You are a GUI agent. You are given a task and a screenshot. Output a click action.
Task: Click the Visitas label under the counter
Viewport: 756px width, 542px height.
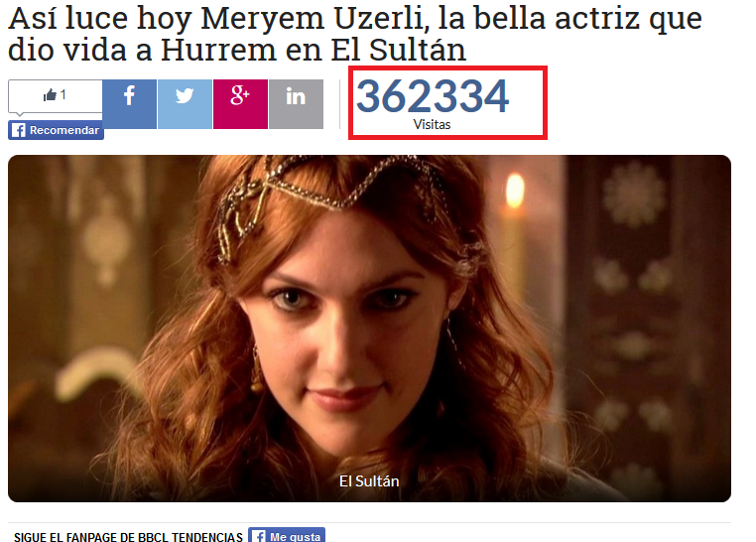click(x=432, y=124)
